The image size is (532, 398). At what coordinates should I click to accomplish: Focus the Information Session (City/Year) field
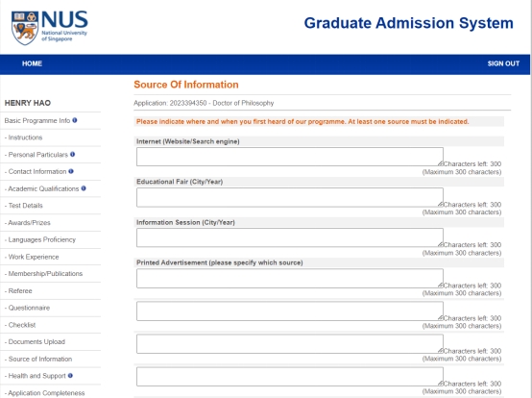click(290, 237)
